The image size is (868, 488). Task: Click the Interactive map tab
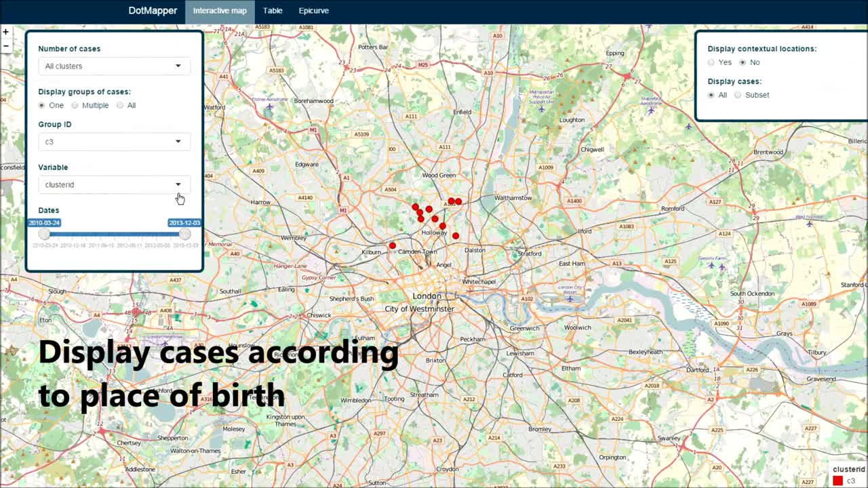pos(220,11)
